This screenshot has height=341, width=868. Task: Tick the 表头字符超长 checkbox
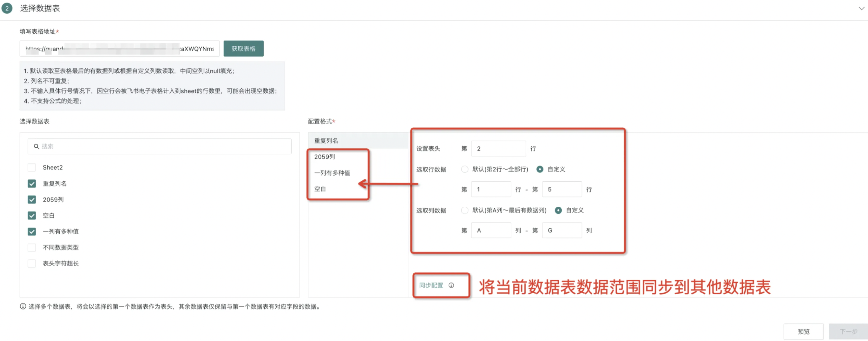32,263
